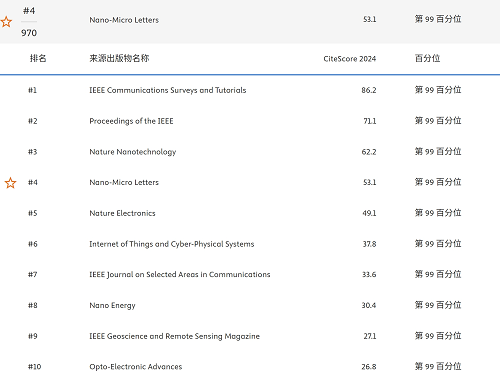Open Nano Energy source page
Screen dimensions: 500x385
point(112,306)
